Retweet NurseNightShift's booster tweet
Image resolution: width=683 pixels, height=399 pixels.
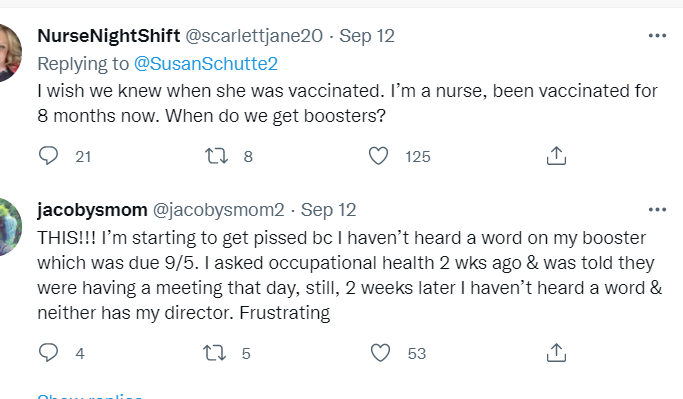(x=216, y=156)
